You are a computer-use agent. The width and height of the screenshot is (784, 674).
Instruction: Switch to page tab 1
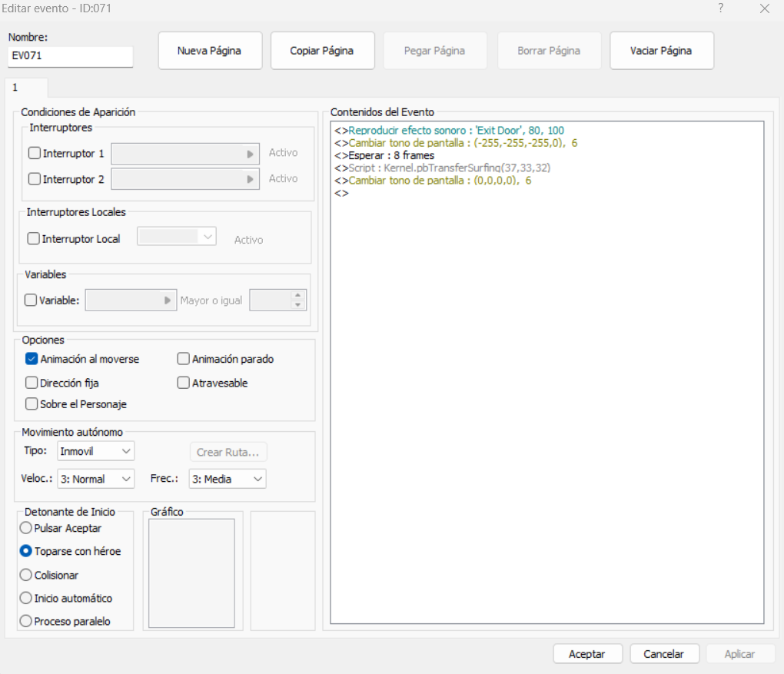pyautogui.click(x=15, y=88)
